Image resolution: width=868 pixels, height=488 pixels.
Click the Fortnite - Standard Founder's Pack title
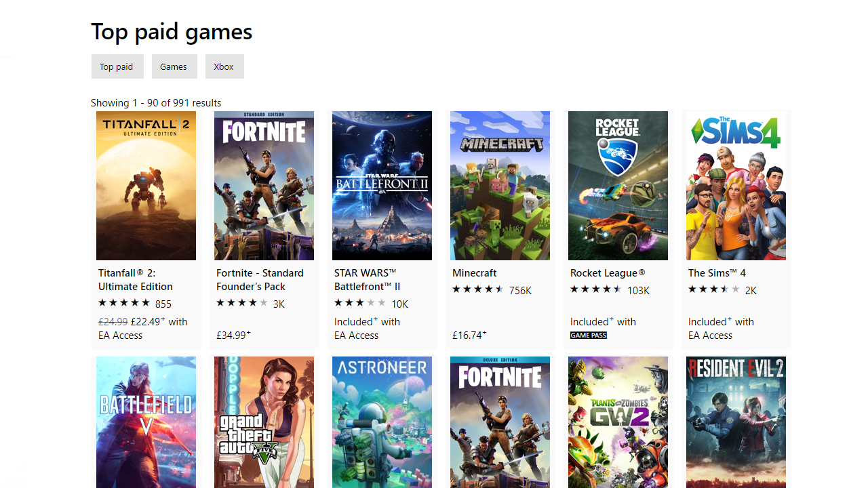click(x=260, y=279)
